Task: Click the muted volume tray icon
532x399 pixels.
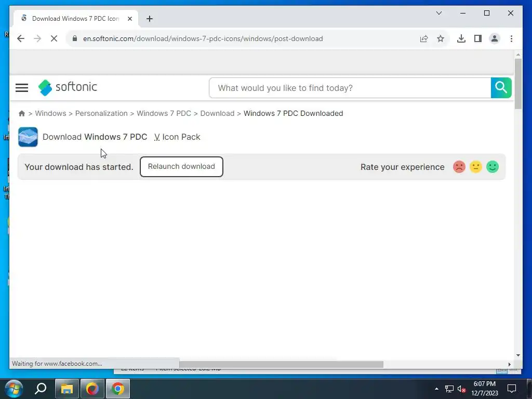Action: [461, 389]
